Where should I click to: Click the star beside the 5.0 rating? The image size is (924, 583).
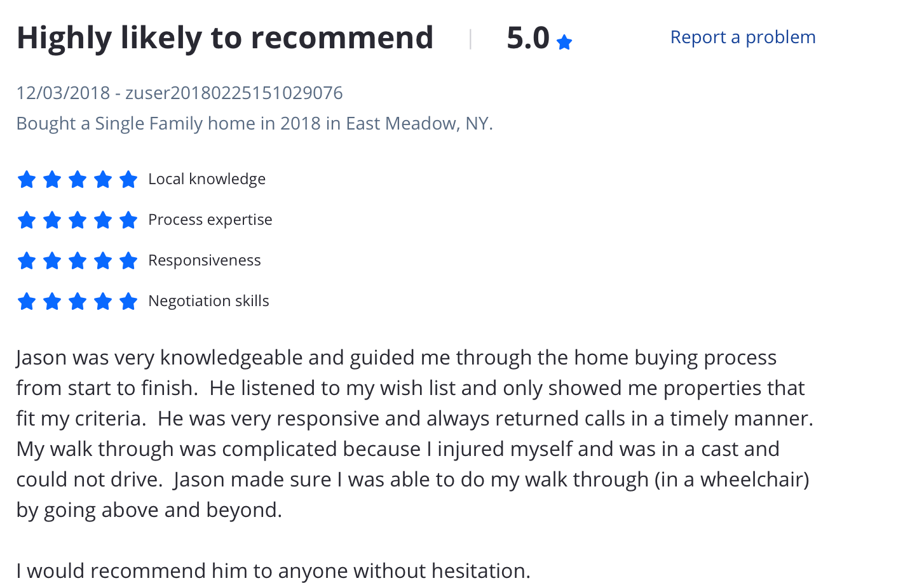tap(564, 43)
